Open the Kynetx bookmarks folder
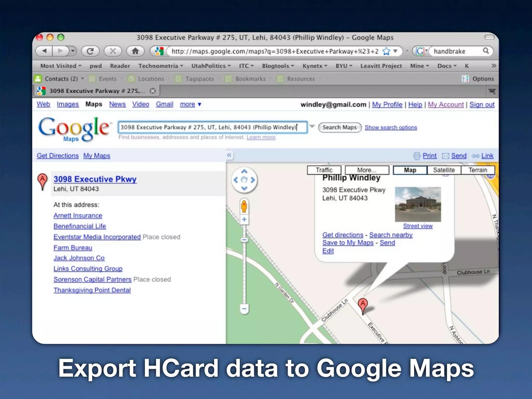 click(315, 66)
